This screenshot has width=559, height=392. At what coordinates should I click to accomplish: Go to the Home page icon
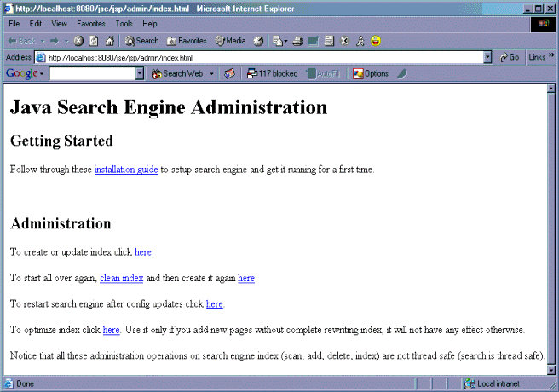coord(110,41)
